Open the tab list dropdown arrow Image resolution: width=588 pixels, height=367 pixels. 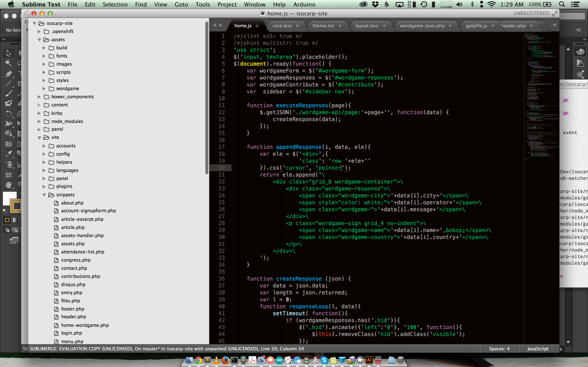point(555,25)
